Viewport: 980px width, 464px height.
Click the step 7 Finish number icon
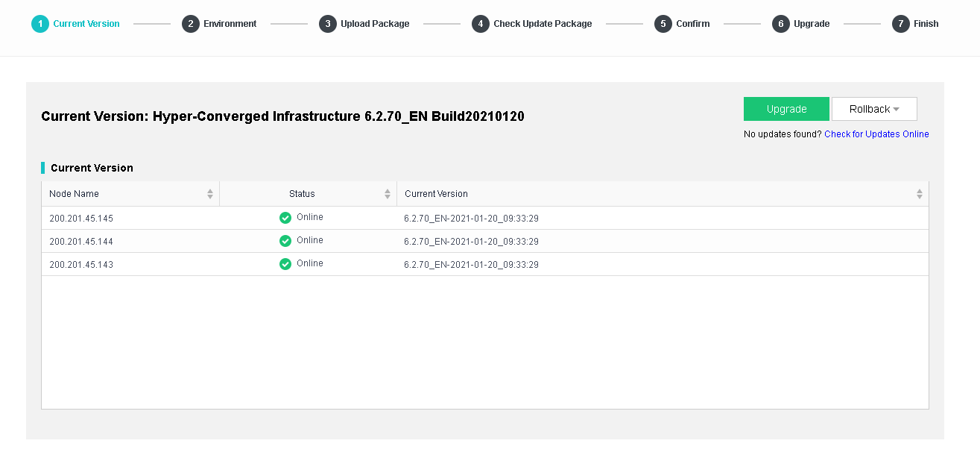900,24
